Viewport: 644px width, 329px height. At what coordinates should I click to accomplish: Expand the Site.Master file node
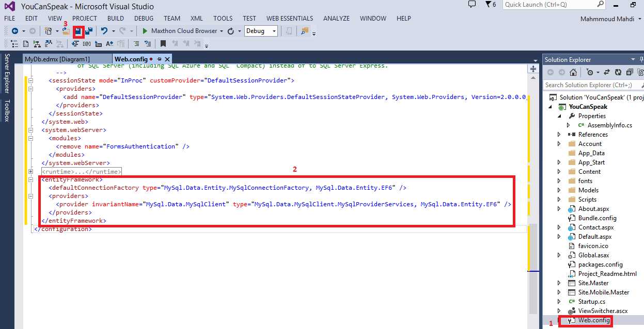pos(559,283)
